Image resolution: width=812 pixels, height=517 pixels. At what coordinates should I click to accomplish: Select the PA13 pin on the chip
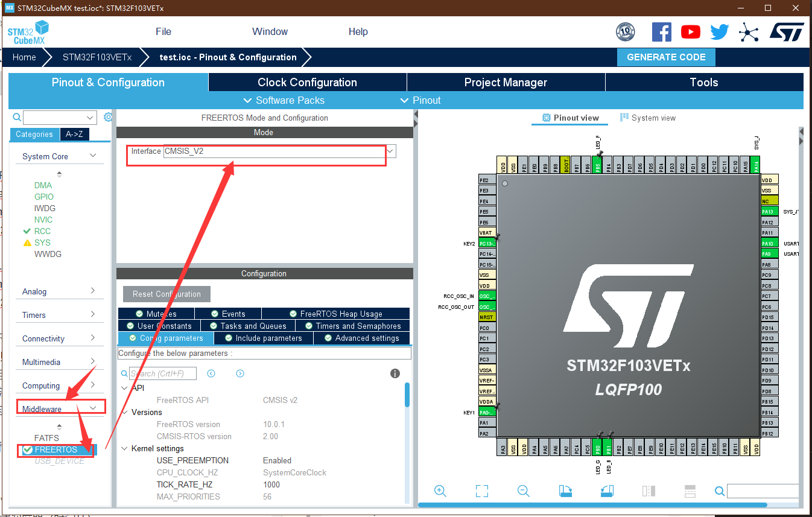point(769,212)
